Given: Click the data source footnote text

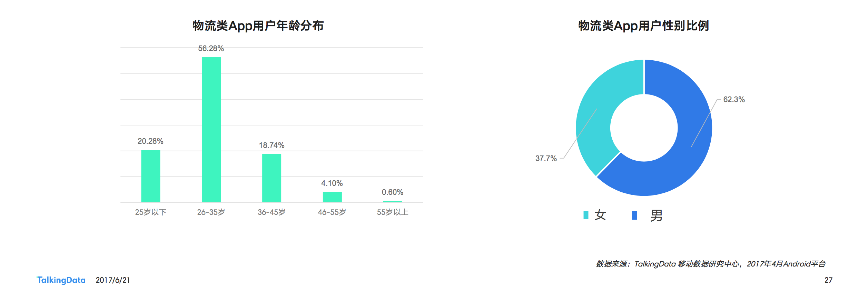Looking at the screenshot, I should click(711, 264).
